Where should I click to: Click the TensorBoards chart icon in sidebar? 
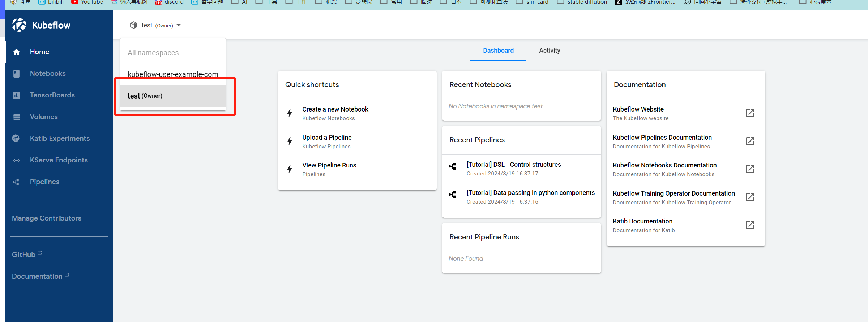click(16, 95)
